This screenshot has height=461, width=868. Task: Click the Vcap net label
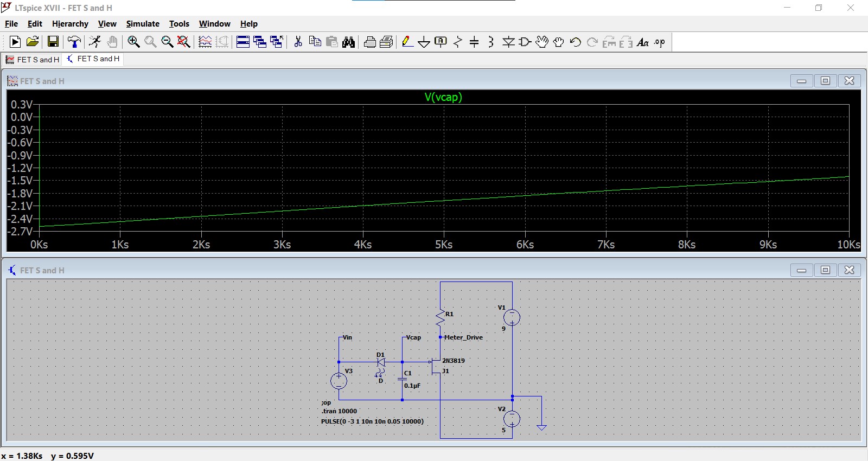click(x=413, y=337)
